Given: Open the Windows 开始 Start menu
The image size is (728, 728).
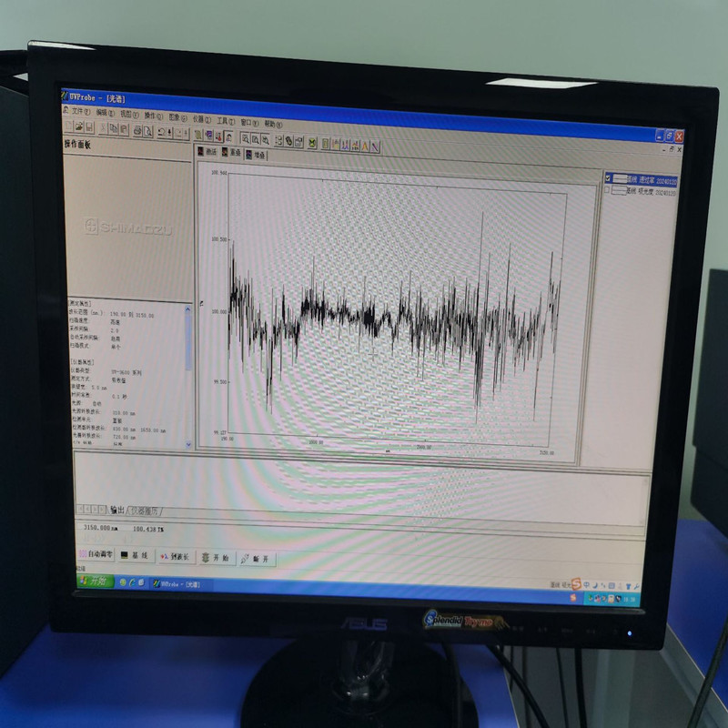Looking at the screenshot, I should [x=94, y=581].
